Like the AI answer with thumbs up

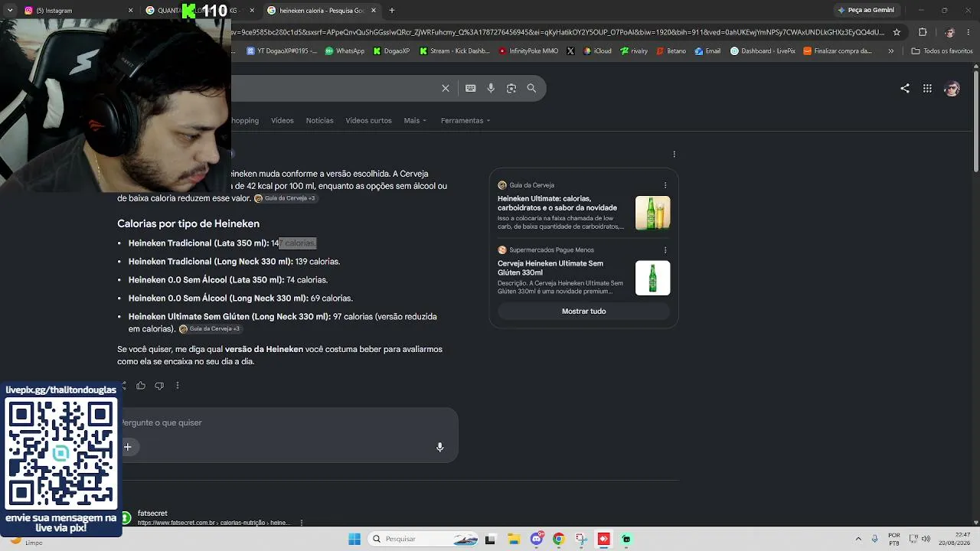[141, 386]
